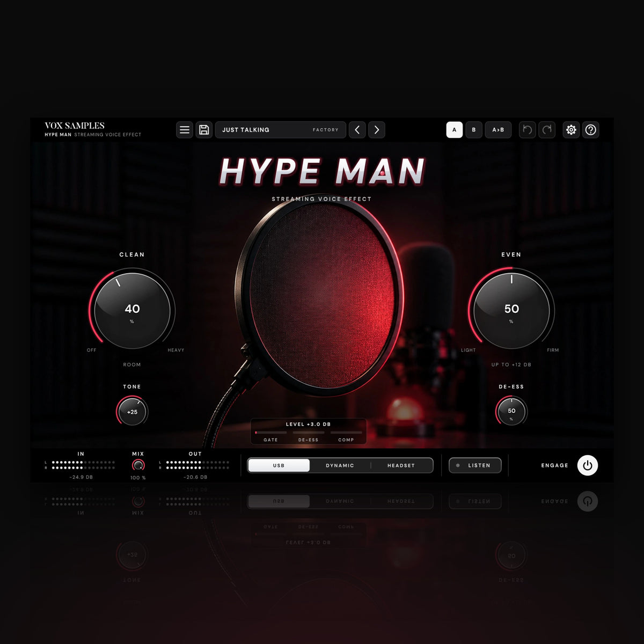Screen dimensions: 644x644
Task: Enable the LISTEN button
Action: [x=475, y=465]
